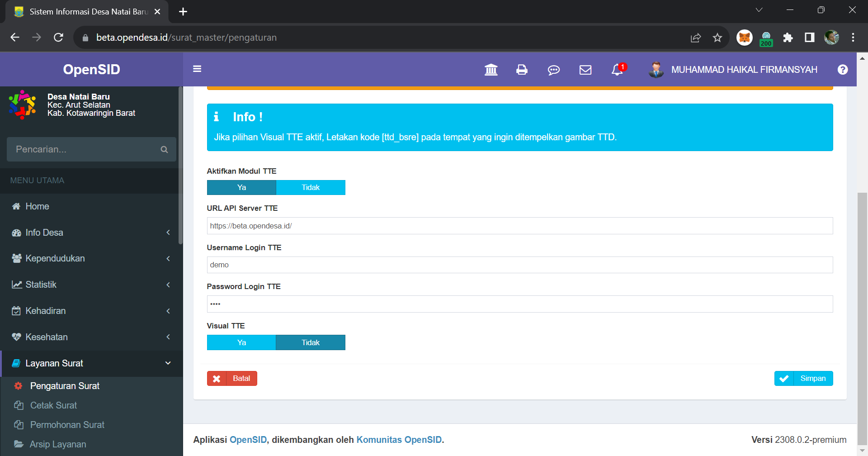Click the chat bubble icon in the toolbar
This screenshot has height=456, width=868.
tap(553, 70)
